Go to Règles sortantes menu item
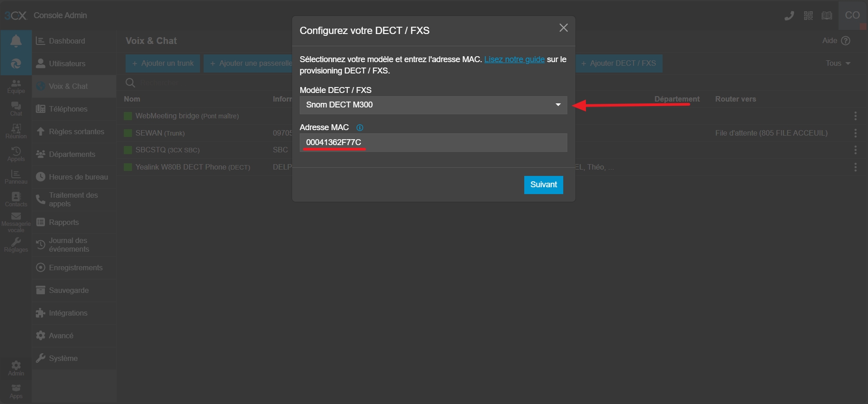868x404 pixels. pyautogui.click(x=74, y=131)
